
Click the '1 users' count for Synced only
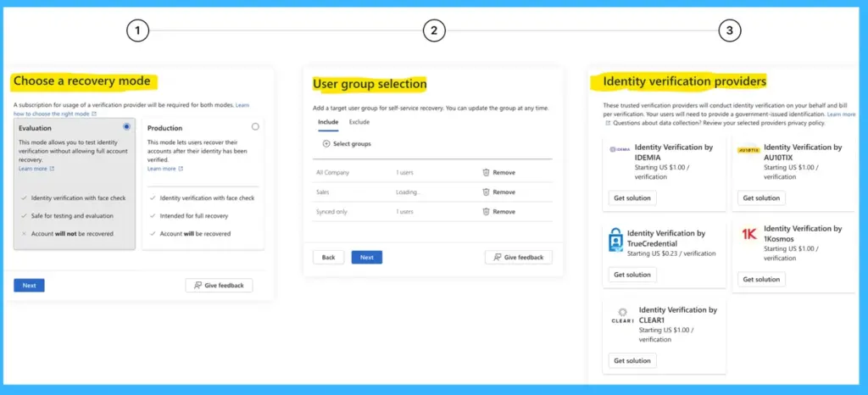click(x=404, y=212)
